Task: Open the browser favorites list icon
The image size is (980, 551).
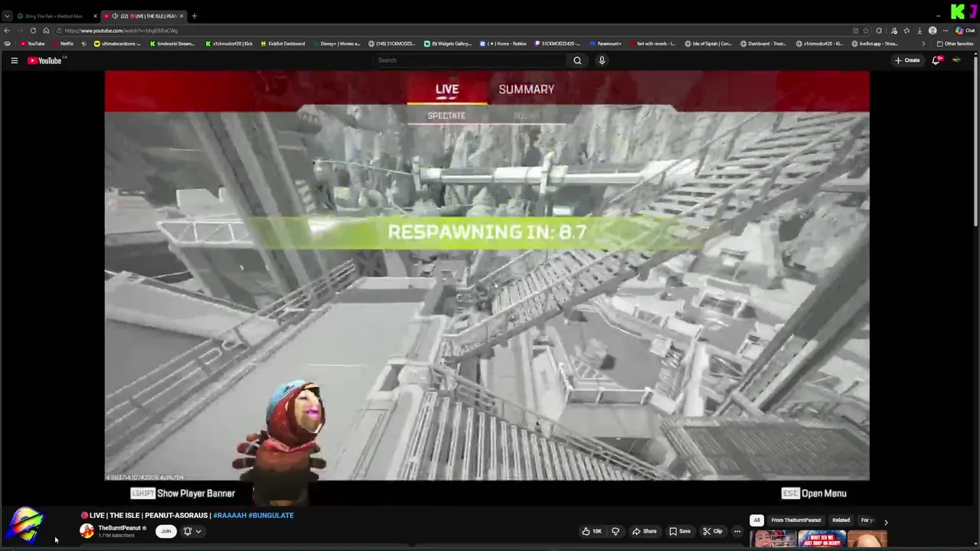Action: coord(906,31)
